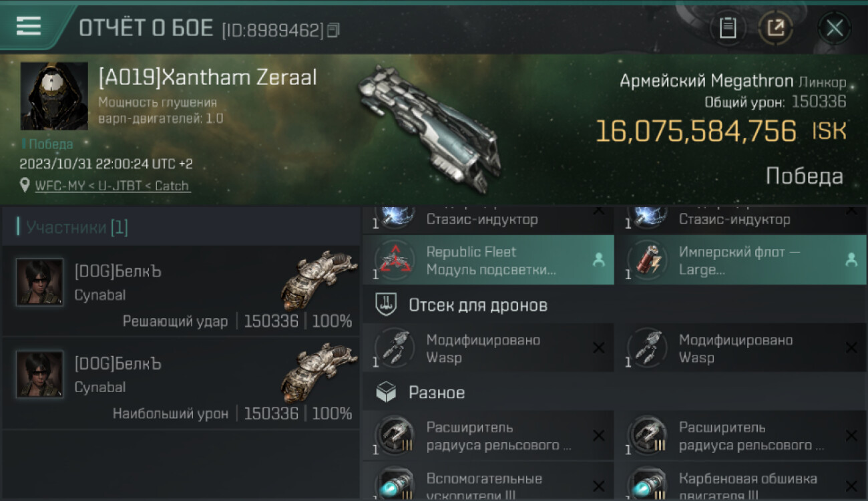Share the battle report externally
Screen dimensions: 868x501
click(x=775, y=28)
